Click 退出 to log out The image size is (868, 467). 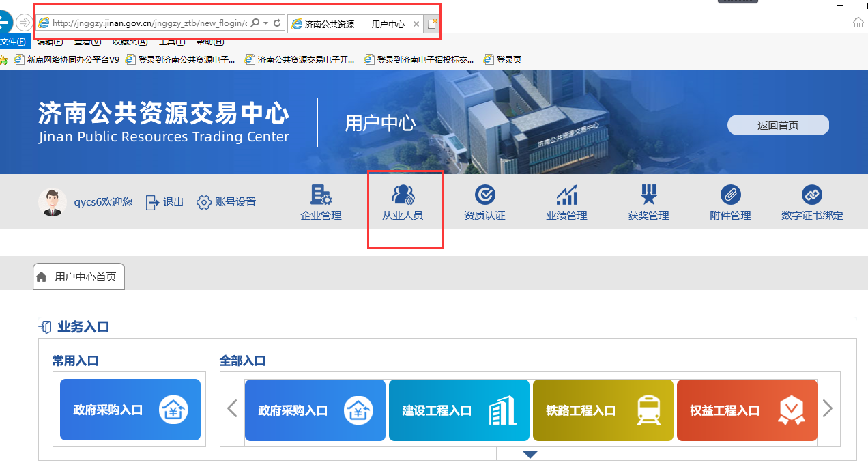tap(165, 202)
